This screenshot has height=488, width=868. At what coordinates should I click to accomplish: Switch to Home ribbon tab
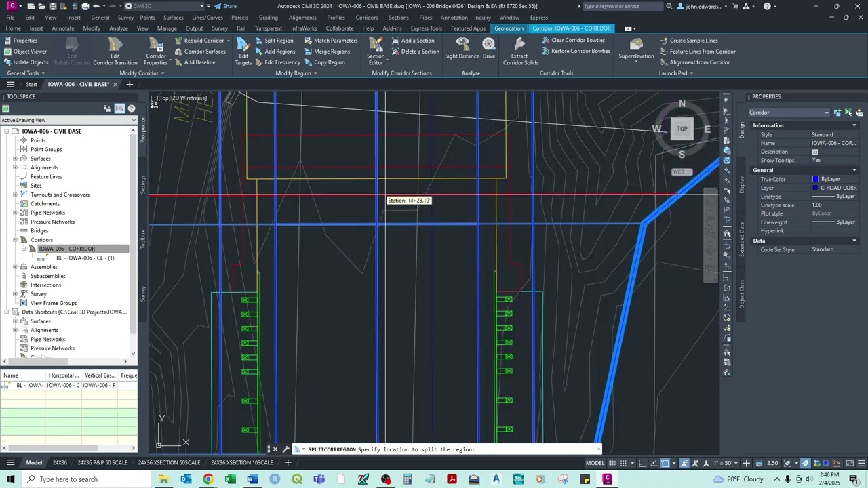[x=14, y=28]
